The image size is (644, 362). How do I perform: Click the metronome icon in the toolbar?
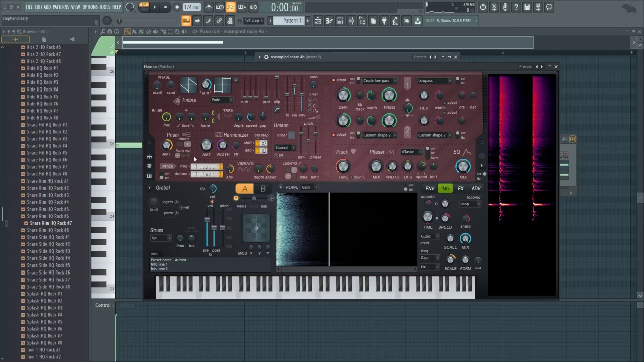[209, 7]
